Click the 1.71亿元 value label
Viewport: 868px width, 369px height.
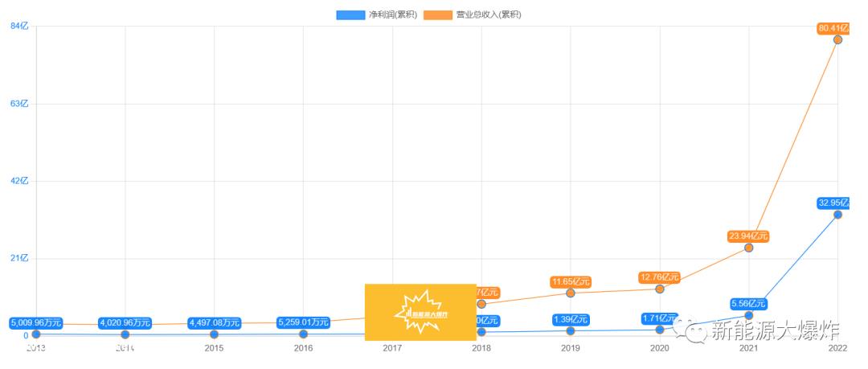click(659, 318)
